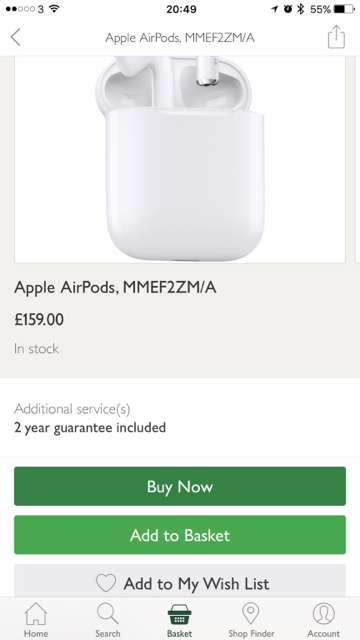This screenshot has height=640, width=360.
Task: Tap 2 year guarantee included text
Action: [x=90, y=428]
